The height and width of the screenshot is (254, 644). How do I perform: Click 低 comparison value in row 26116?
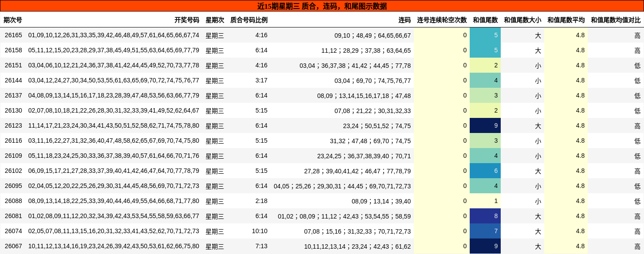point(637,141)
